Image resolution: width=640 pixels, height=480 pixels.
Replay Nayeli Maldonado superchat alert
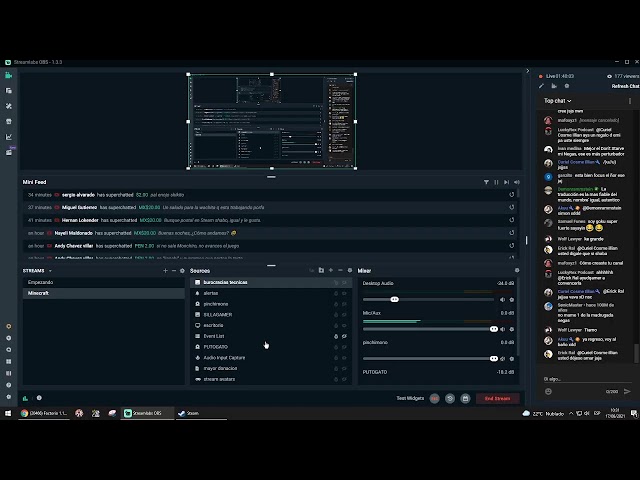tap(511, 233)
